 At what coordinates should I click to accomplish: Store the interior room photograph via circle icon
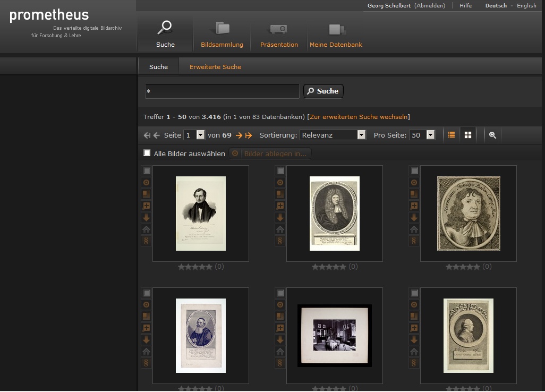pyautogui.click(x=280, y=305)
